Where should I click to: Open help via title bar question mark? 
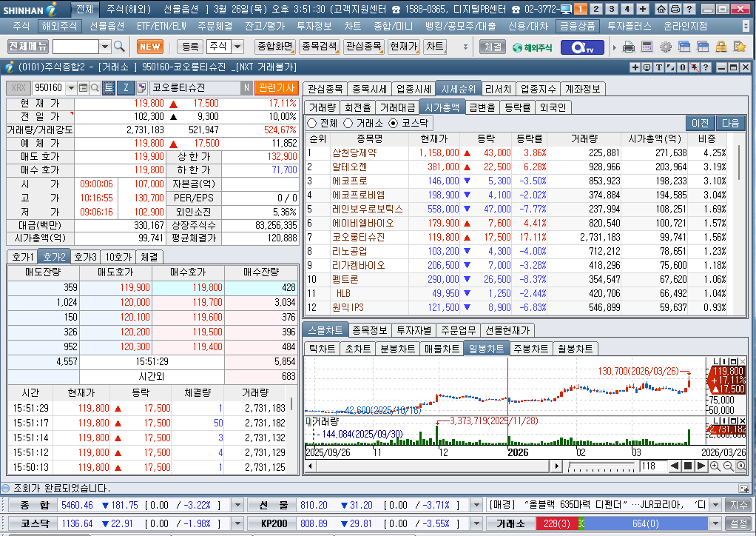coord(689,9)
